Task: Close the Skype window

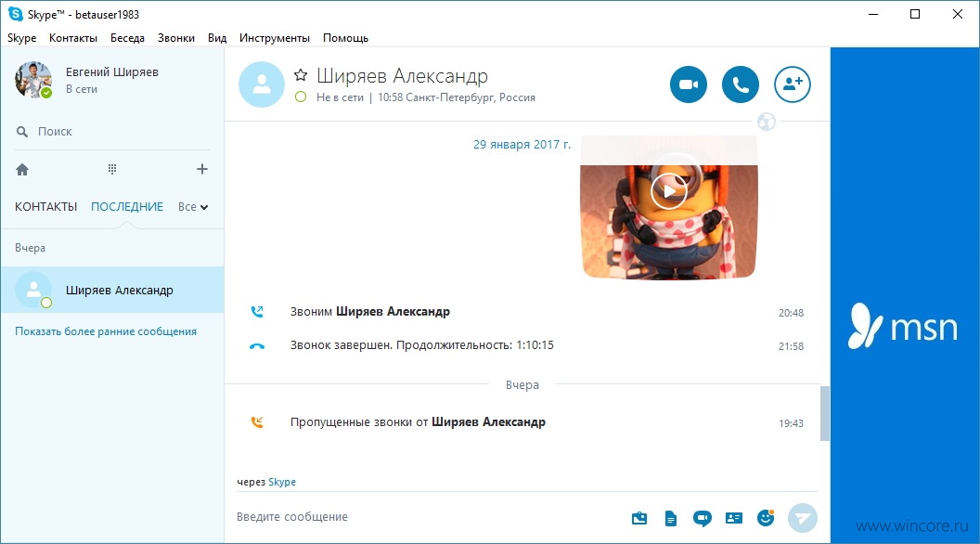Action: coord(957,14)
